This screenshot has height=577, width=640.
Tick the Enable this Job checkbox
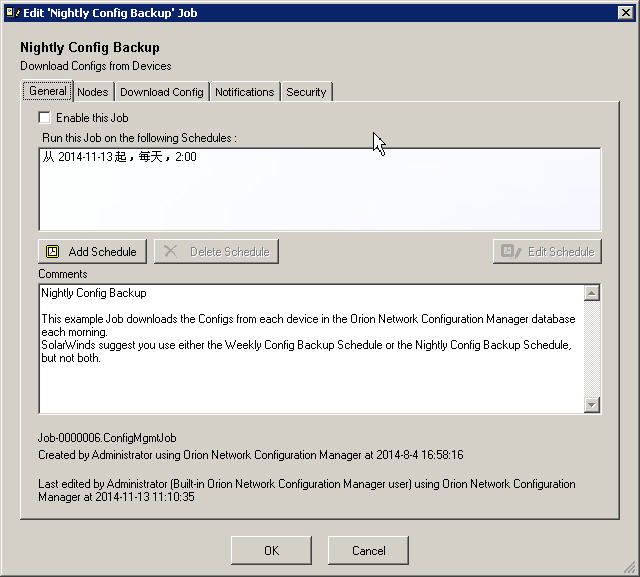point(44,118)
